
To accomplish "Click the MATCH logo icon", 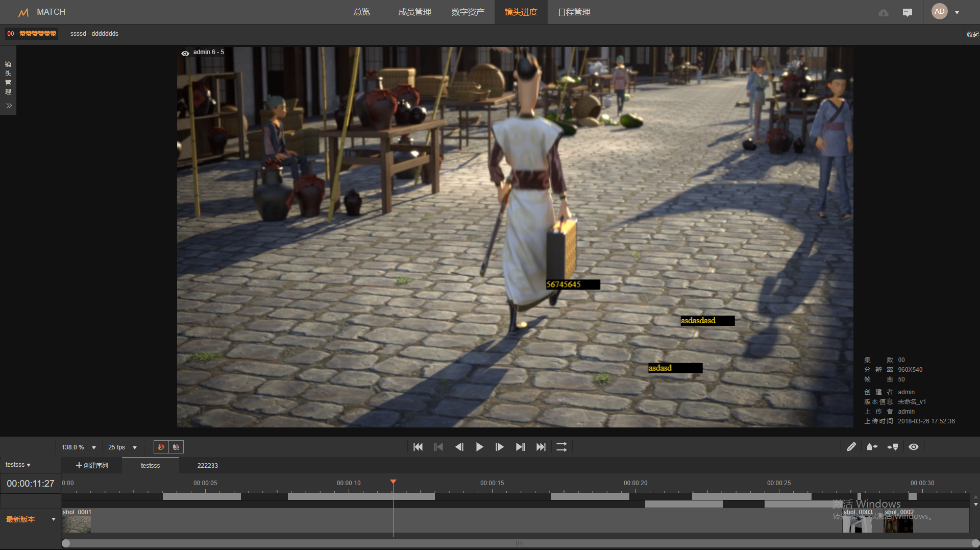I will point(23,12).
